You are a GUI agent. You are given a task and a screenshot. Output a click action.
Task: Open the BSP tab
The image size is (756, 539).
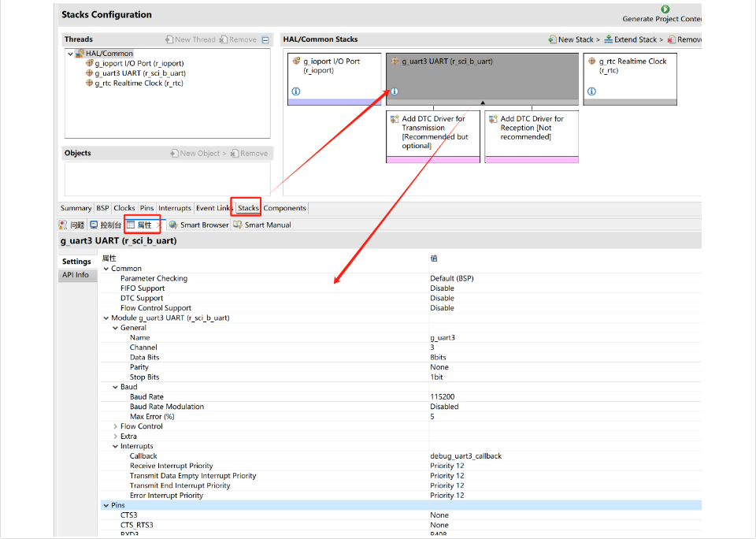pos(102,208)
